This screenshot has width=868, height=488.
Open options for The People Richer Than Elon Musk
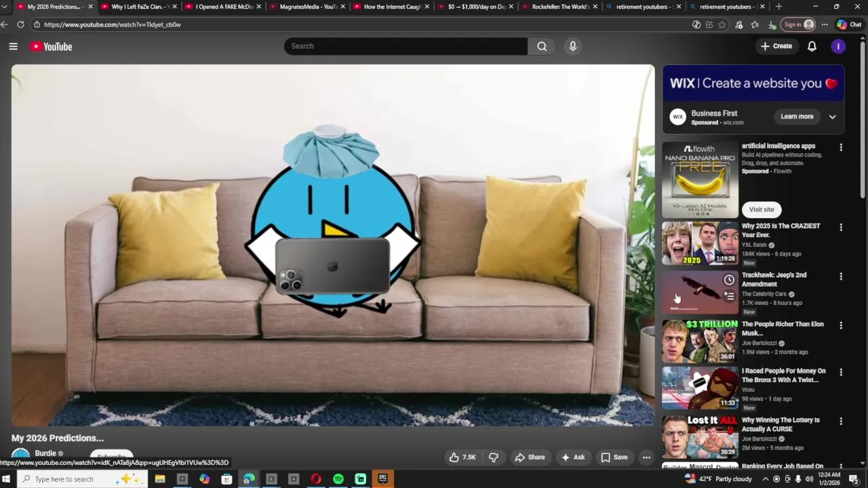[841, 325]
